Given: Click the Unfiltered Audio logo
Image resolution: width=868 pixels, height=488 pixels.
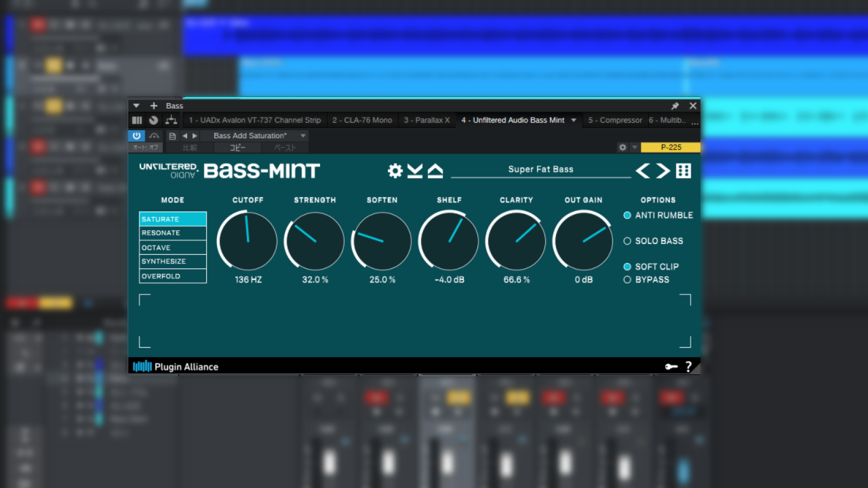Looking at the screenshot, I should tap(169, 170).
